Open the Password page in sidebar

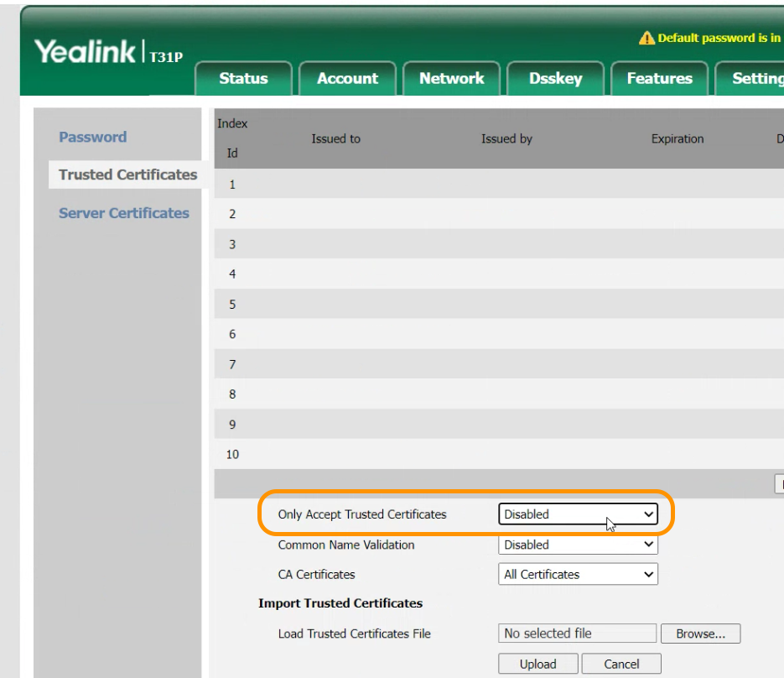point(92,137)
